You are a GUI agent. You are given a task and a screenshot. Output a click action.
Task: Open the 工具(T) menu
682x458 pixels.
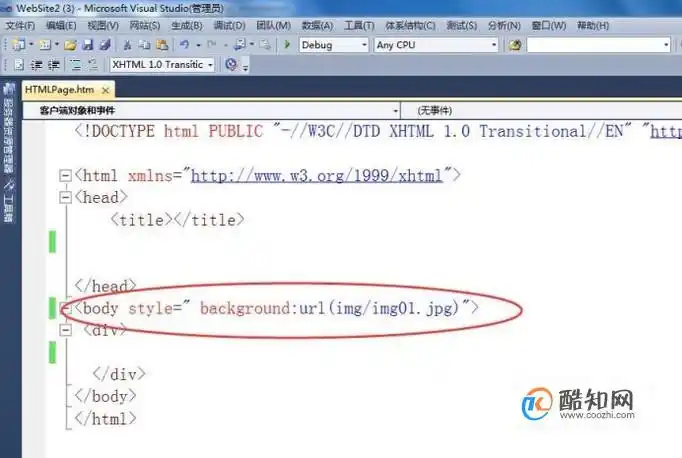(x=353, y=25)
